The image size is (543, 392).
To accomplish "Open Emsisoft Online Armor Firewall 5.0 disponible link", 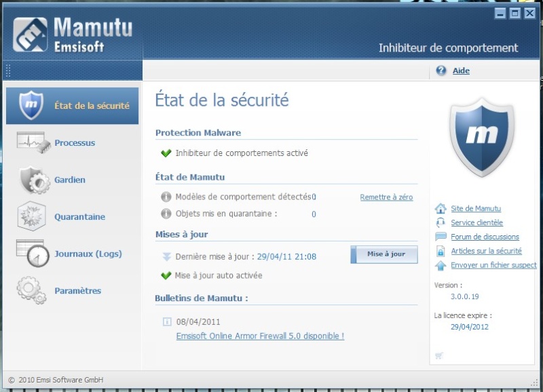I will pyautogui.click(x=260, y=336).
